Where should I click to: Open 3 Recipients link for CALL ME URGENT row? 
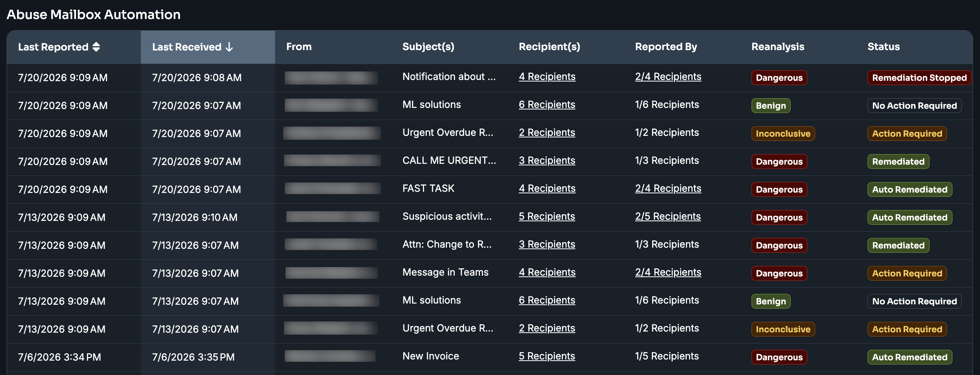547,161
